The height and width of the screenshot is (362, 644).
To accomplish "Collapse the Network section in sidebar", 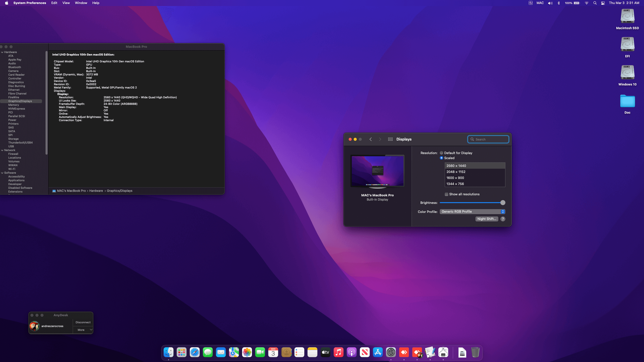I will tap(2, 150).
